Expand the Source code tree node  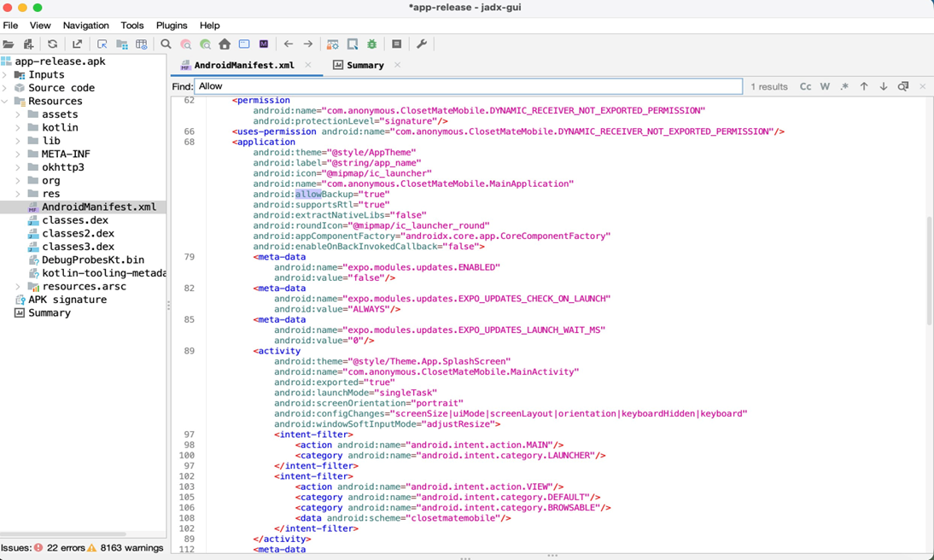coord(5,88)
